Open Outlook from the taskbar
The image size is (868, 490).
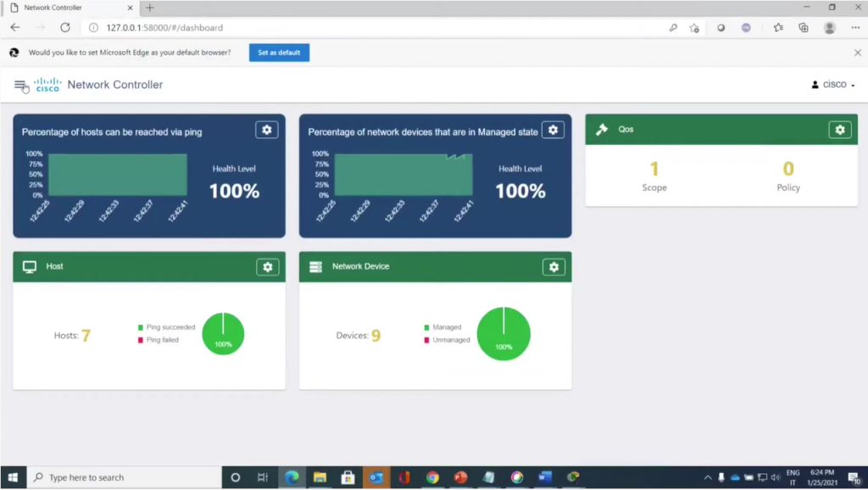pos(376,477)
